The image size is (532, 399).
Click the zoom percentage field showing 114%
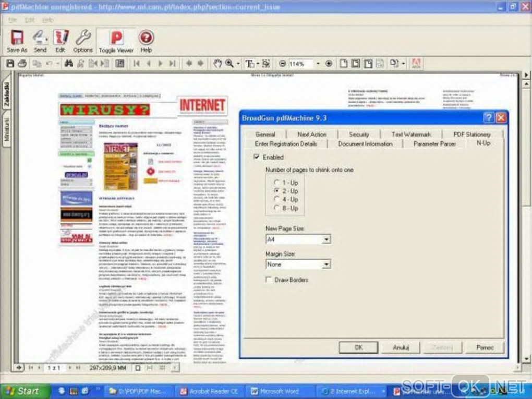click(x=300, y=64)
